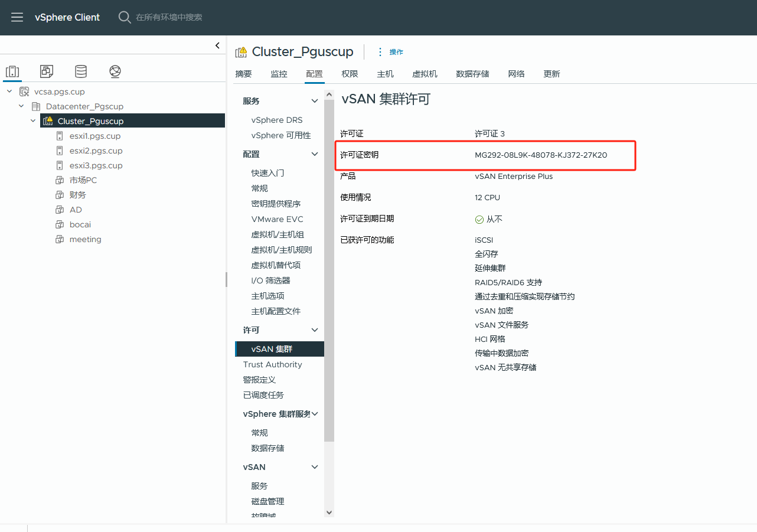
Task: Select the 配置 tab
Action: point(314,74)
